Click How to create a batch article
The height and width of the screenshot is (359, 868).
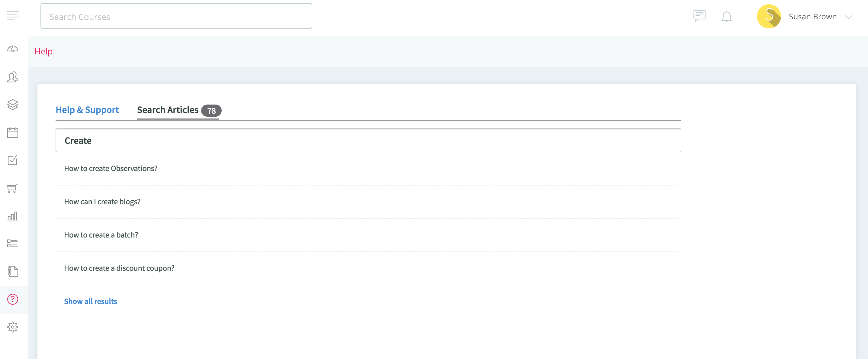pos(101,234)
